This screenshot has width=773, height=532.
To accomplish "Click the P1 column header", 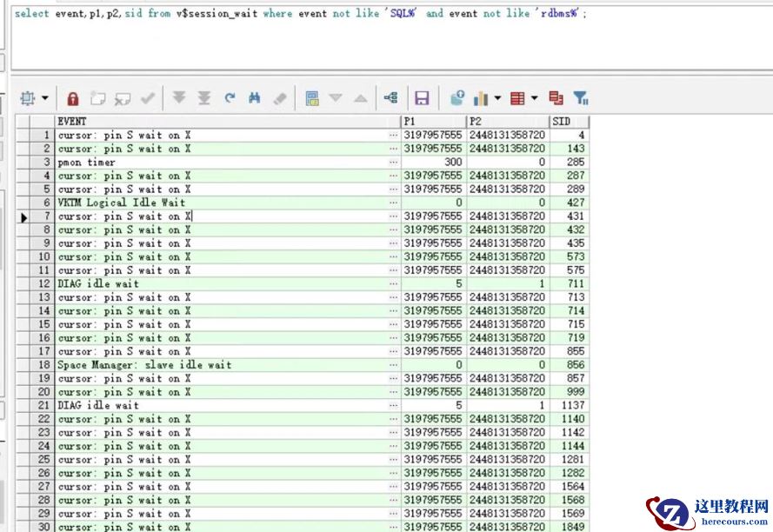I will coord(434,122).
